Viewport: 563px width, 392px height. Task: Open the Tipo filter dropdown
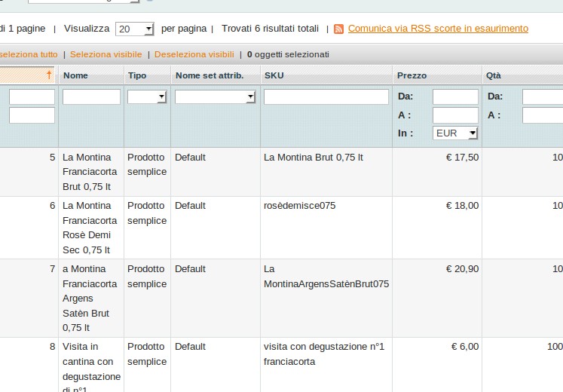click(x=147, y=97)
